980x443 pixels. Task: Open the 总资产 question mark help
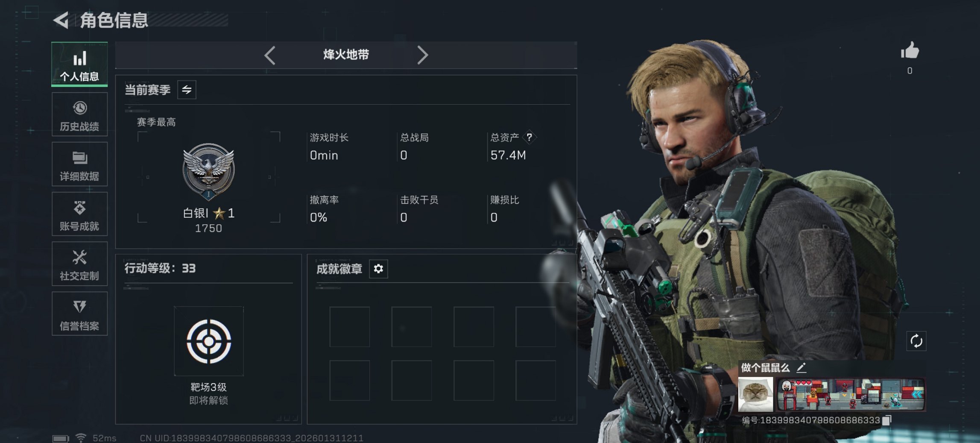click(x=529, y=137)
